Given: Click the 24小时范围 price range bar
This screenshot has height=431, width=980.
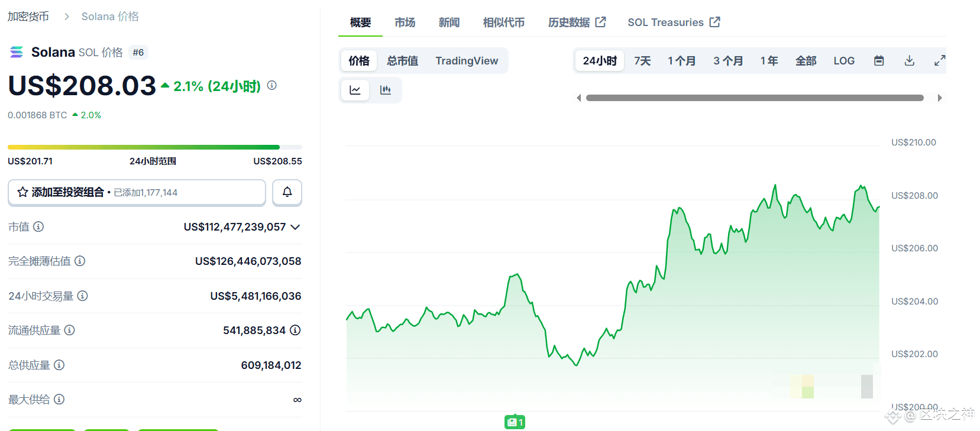Looking at the screenshot, I should click(x=154, y=147).
